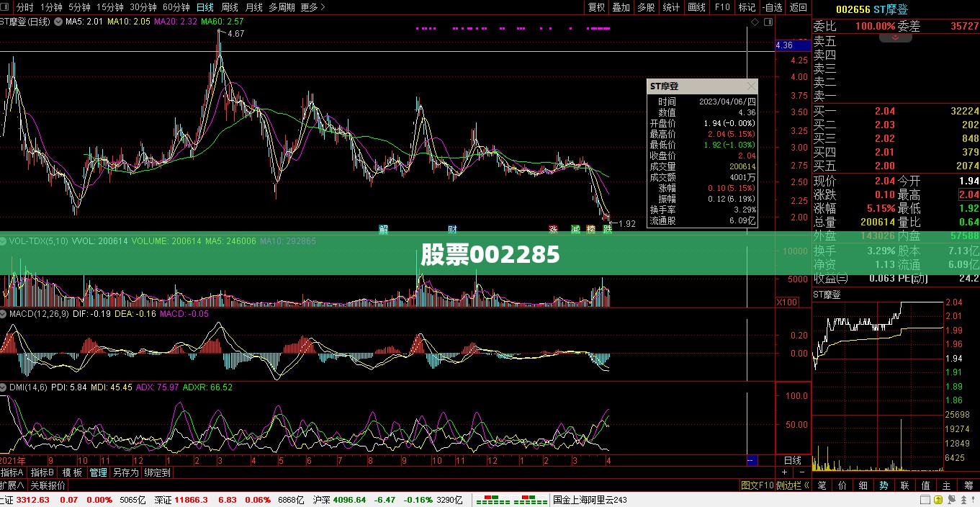This screenshot has height=507, width=980.
Task: Click the 图文F10 link in status row
Action: coord(756,485)
